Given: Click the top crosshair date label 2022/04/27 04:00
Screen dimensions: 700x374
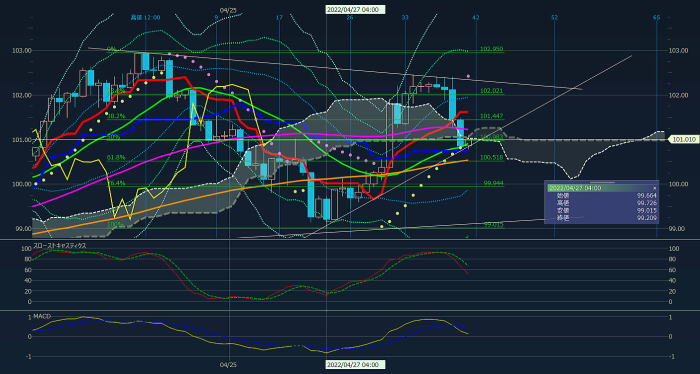Looking at the screenshot, I should coord(355,9).
